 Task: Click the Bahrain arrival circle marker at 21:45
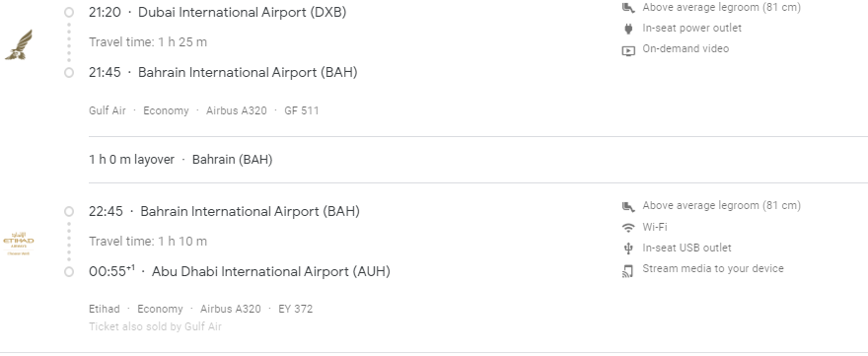pos(69,73)
